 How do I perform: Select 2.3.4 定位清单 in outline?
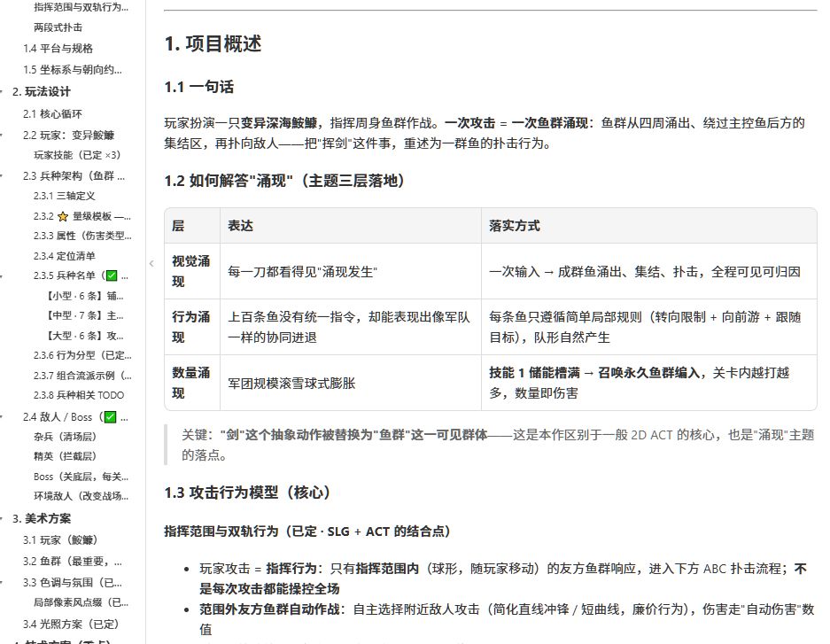pyautogui.click(x=64, y=256)
